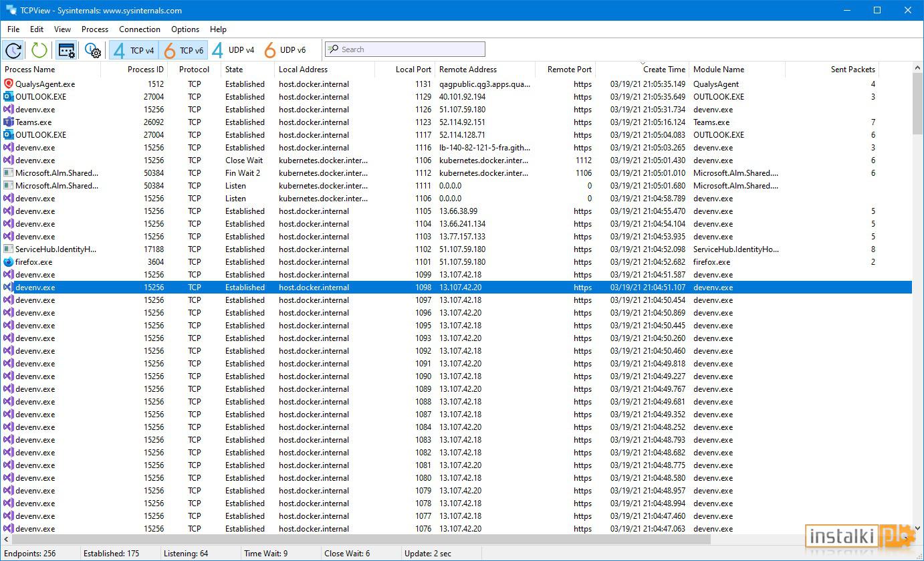This screenshot has width=924, height=561.
Task: Sort by Local Port column header
Action: click(405, 70)
